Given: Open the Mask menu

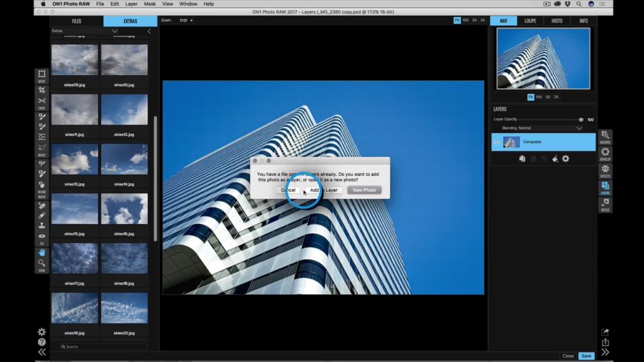Looking at the screenshot, I should (x=150, y=4).
